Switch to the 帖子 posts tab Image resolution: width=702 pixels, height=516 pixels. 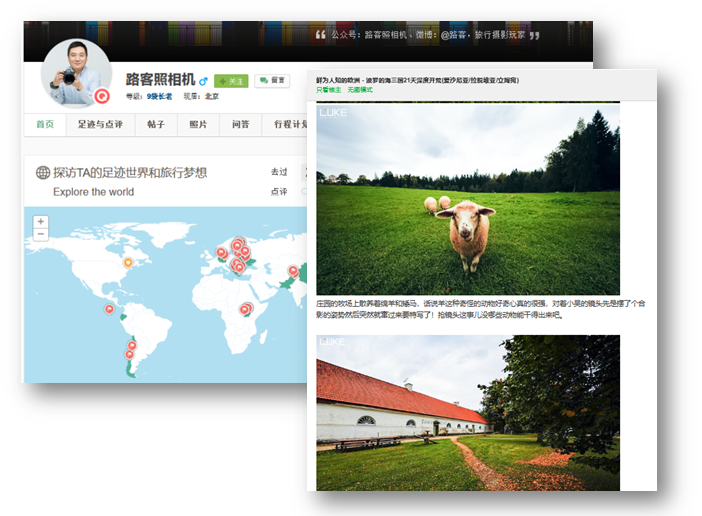click(x=156, y=125)
